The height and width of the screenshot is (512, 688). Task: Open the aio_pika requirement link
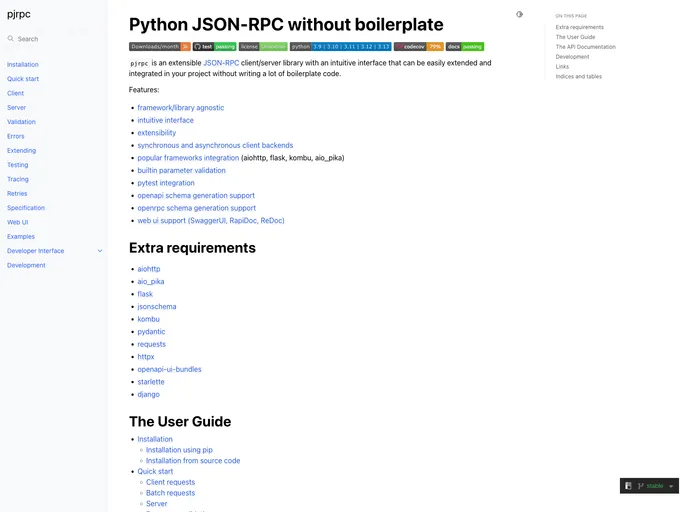[x=151, y=282]
